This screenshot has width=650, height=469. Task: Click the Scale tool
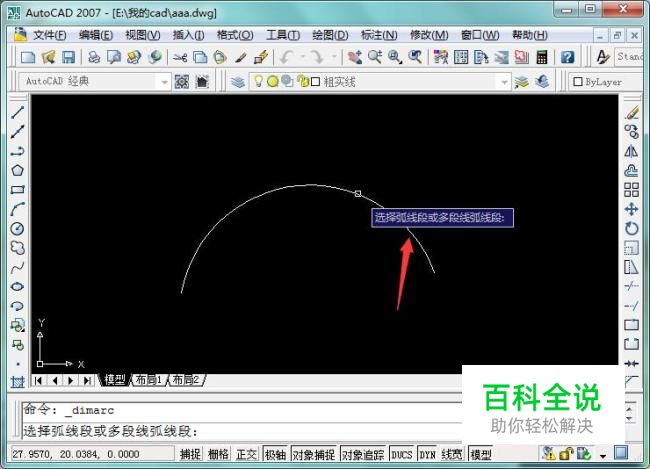(x=632, y=248)
